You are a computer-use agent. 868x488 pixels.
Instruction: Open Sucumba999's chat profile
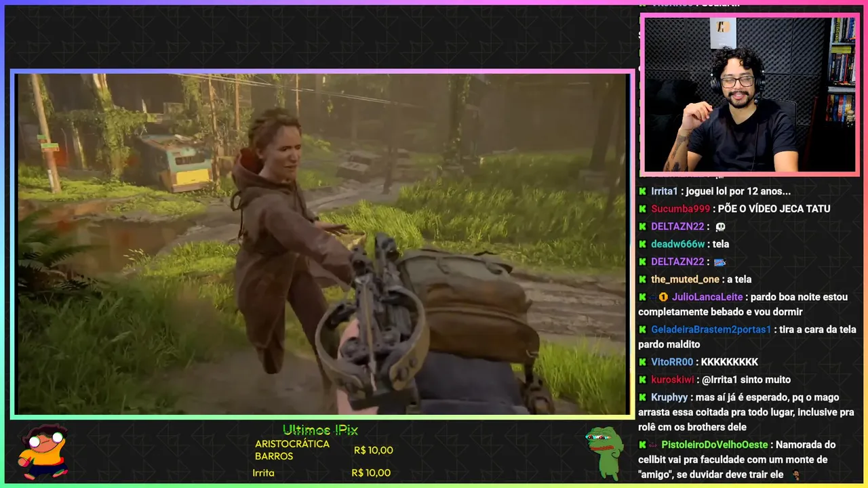[x=680, y=209]
